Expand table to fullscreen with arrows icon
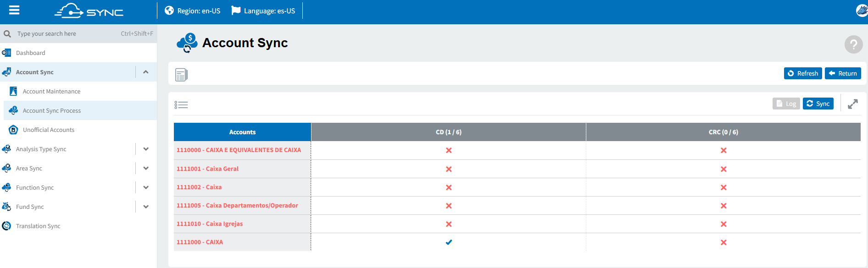The height and width of the screenshot is (268, 868). point(853,104)
